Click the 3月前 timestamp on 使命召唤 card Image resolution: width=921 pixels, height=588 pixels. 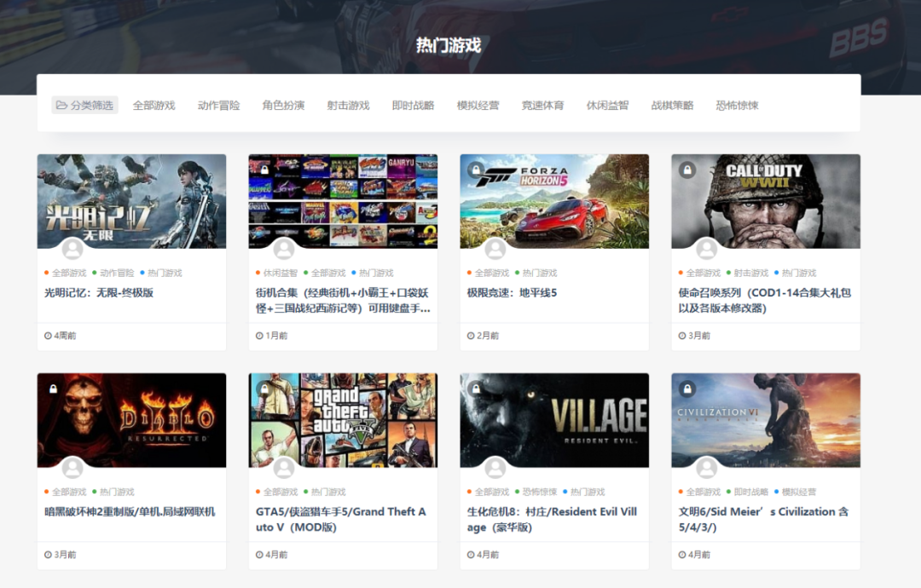tap(694, 336)
